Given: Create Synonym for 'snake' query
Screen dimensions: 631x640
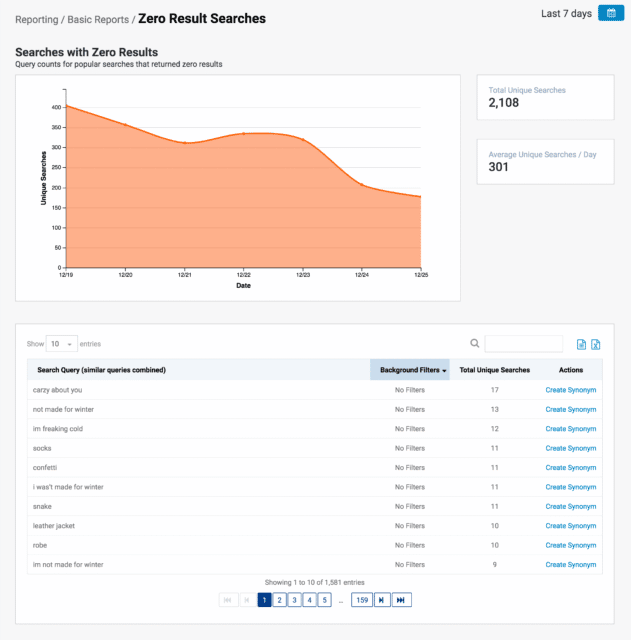Looking at the screenshot, I should 571,506.
